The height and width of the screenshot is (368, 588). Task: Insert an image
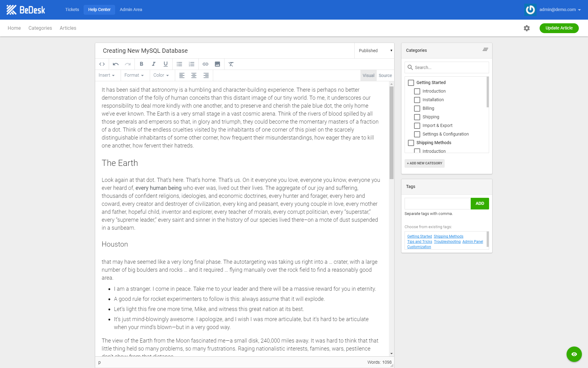[x=217, y=64]
